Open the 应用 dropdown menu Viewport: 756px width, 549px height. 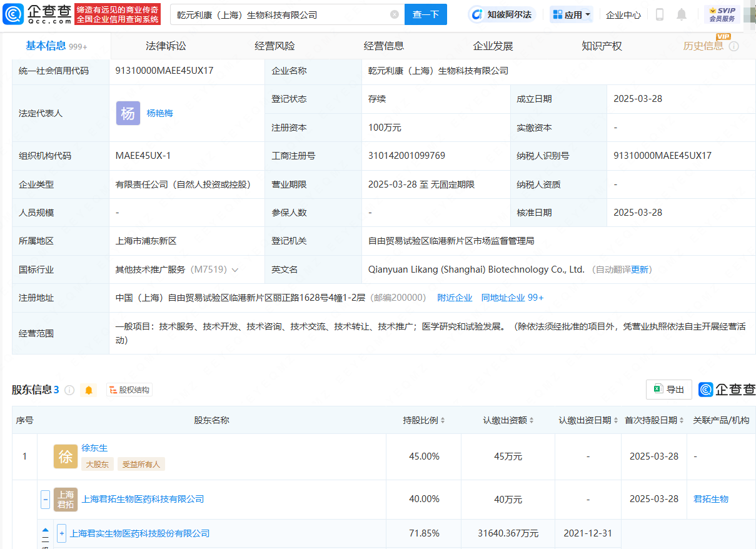click(x=572, y=14)
